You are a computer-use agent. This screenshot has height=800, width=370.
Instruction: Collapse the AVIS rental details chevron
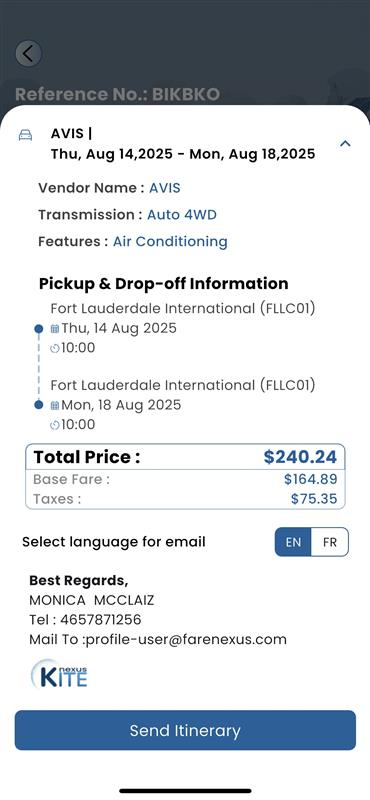point(345,143)
